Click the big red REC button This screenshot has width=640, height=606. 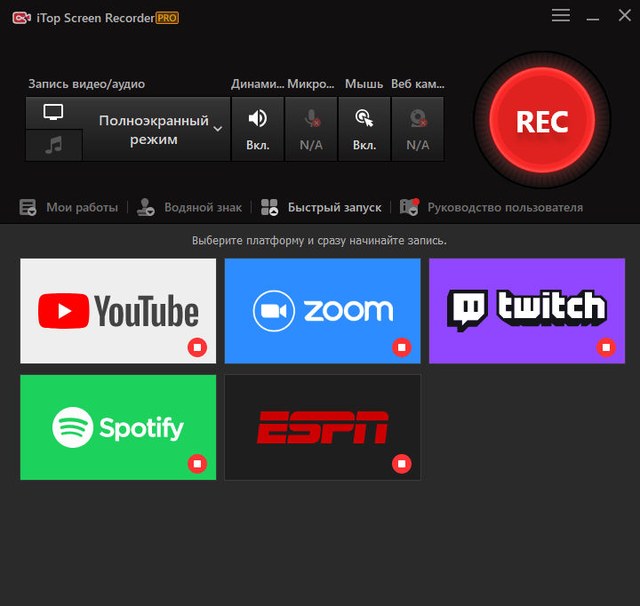pyautogui.click(x=541, y=122)
